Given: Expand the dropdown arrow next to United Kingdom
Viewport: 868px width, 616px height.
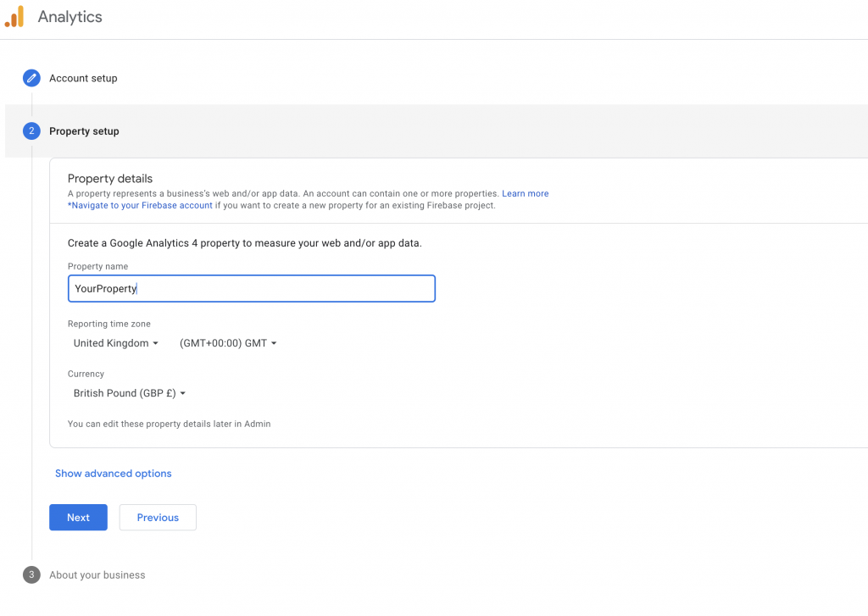Looking at the screenshot, I should 158,343.
